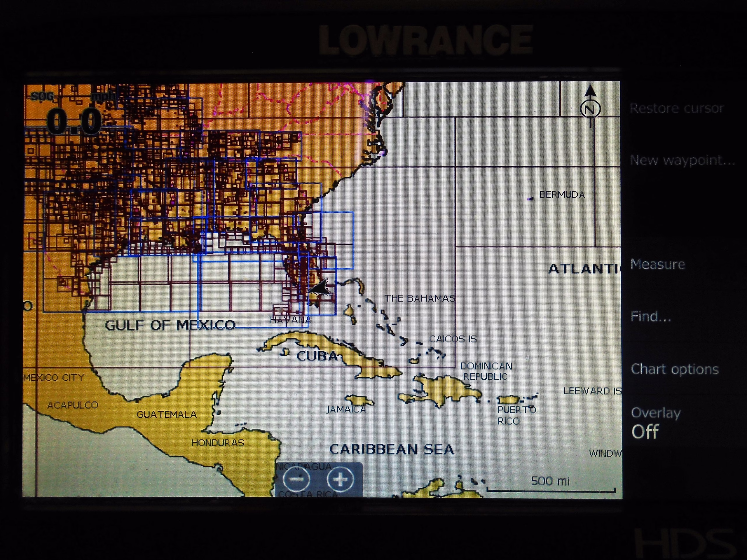Tap THE BAHAMAS label on chart
Screen dimensions: 747x560
point(420,298)
